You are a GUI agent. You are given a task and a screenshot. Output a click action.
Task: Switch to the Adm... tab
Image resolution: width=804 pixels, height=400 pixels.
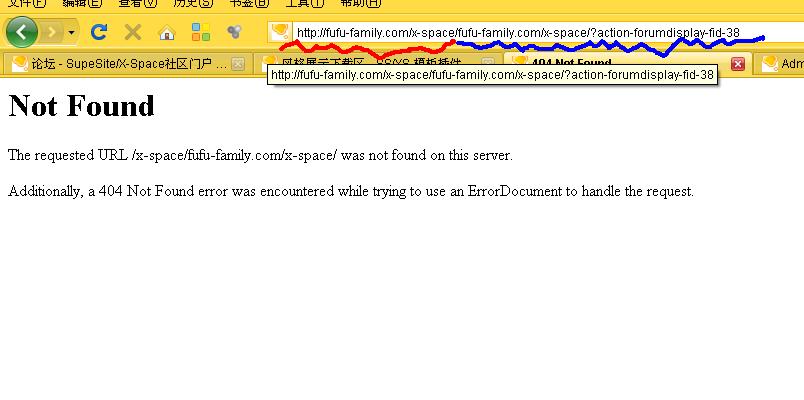click(779, 64)
